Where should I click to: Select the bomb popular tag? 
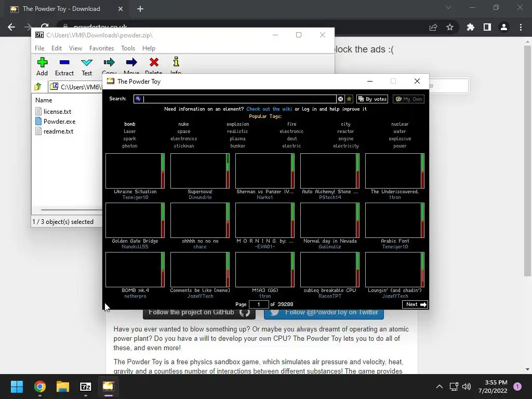pyautogui.click(x=129, y=124)
